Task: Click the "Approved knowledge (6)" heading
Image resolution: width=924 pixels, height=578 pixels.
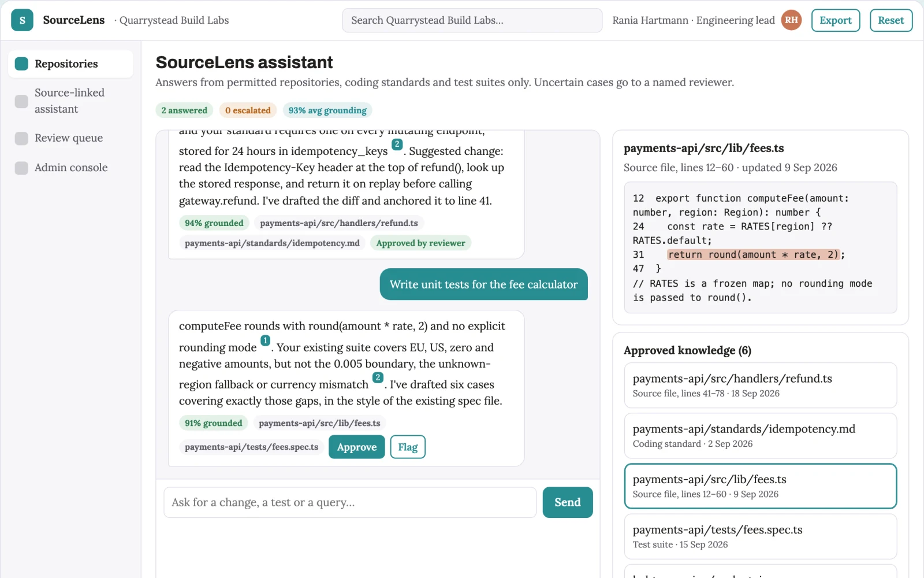Action: click(x=687, y=350)
